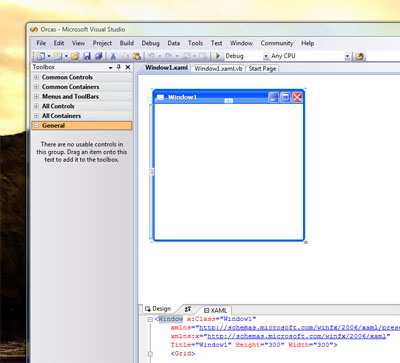This screenshot has width=400, height=363.
Task: Switch to the Start Page tab
Action: (x=262, y=68)
